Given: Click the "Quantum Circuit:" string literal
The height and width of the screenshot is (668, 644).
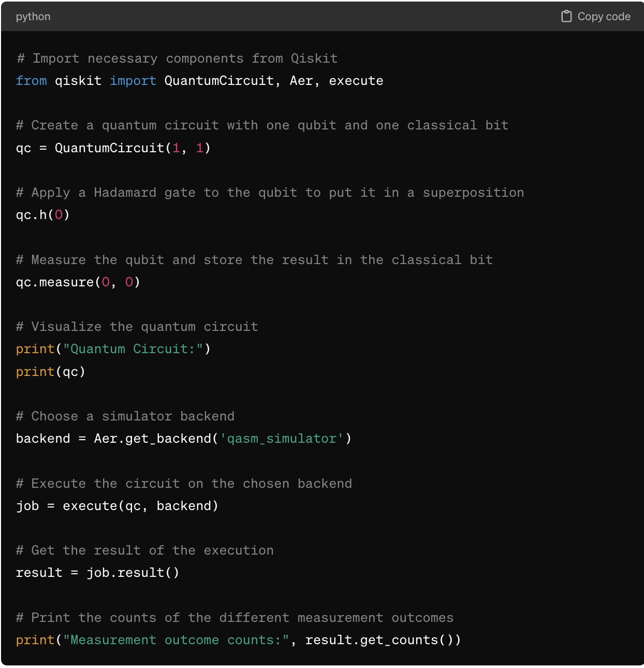Looking at the screenshot, I should (133, 349).
